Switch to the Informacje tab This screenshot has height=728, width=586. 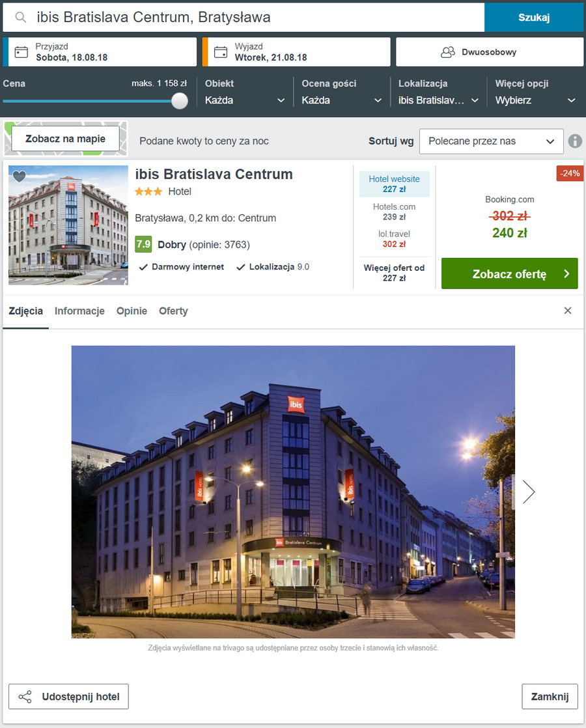click(79, 311)
